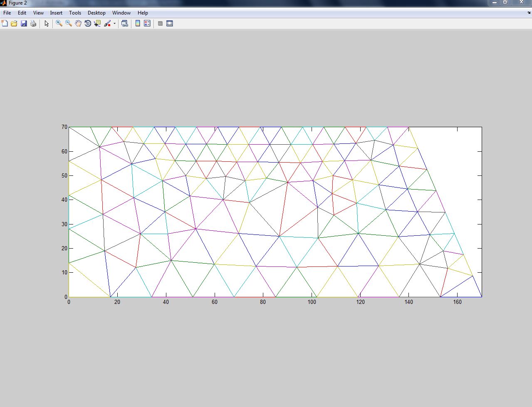Save the figure using the floppy disk icon

click(x=24, y=24)
